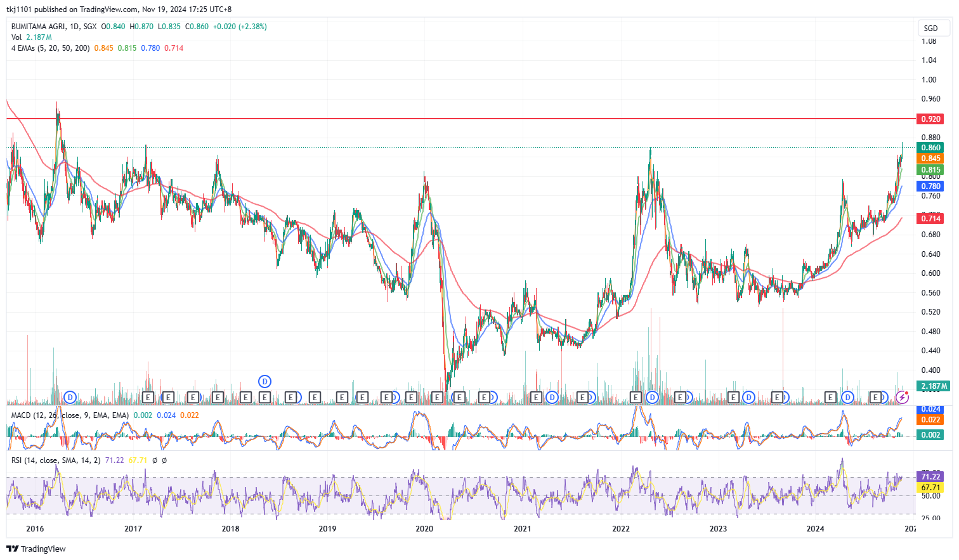The image size is (959, 560).
Task: Click the blue 0.780 EMA price label
Action: tap(930, 186)
